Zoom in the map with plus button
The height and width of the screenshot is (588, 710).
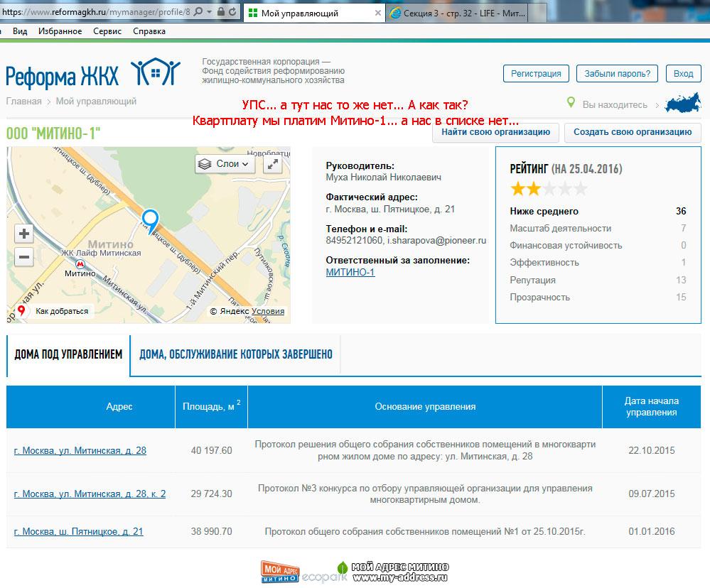tap(24, 234)
